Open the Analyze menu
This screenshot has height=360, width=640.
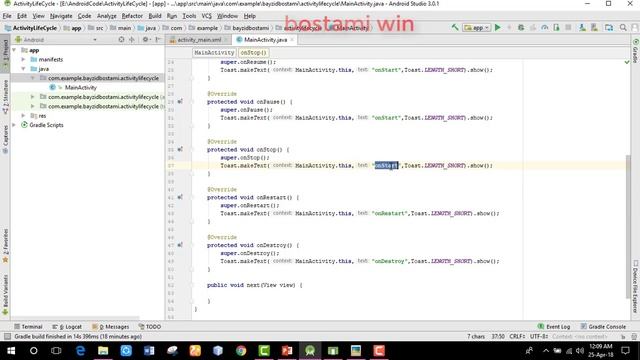click(x=107, y=16)
